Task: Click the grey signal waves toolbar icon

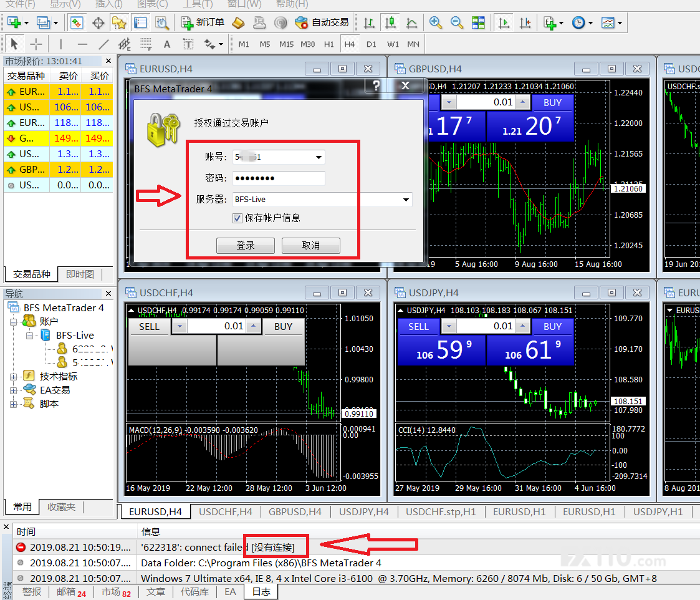Action: pos(280,22)
